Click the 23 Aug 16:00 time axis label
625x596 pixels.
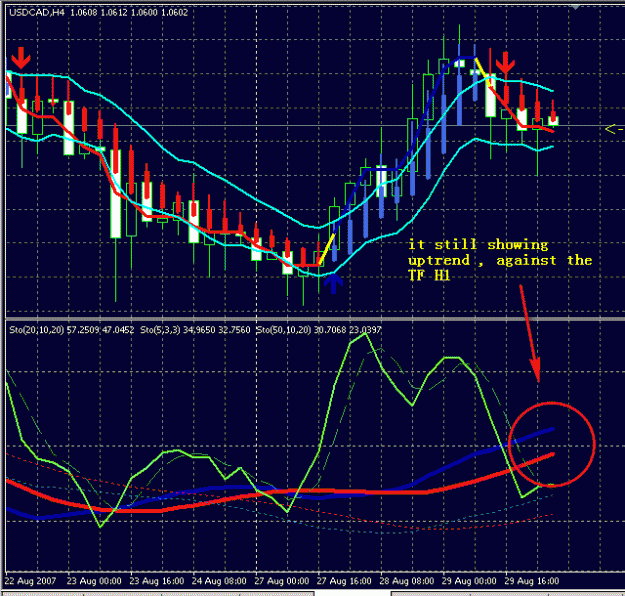157,581
